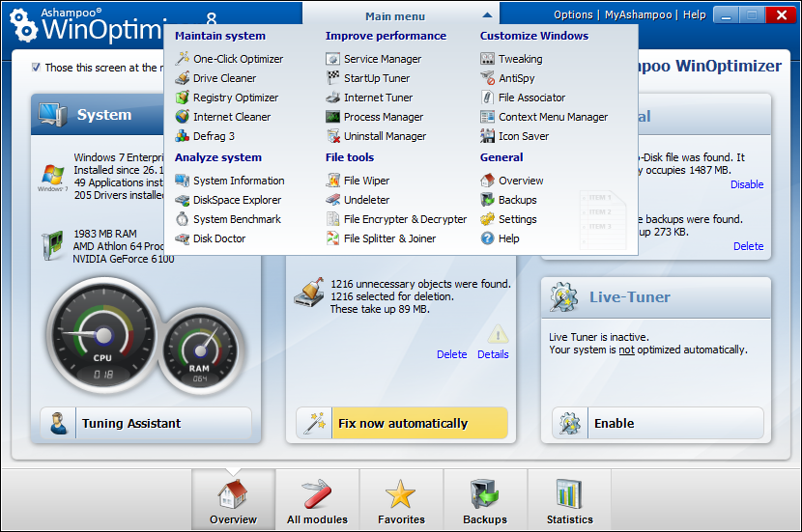
Task: Click the Internet Cleaner globe icon
Action: point(182,117)
